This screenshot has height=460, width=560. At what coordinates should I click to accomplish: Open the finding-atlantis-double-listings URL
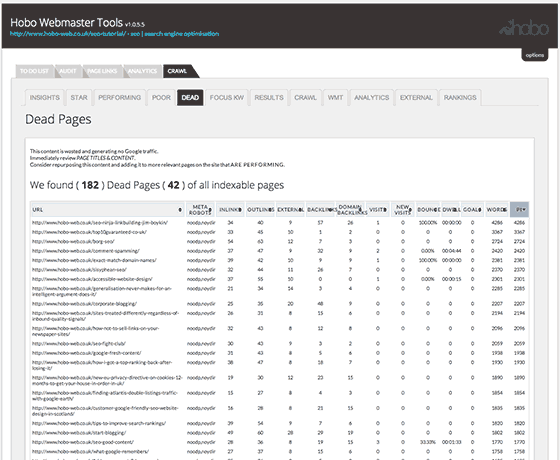click(105, 396)
